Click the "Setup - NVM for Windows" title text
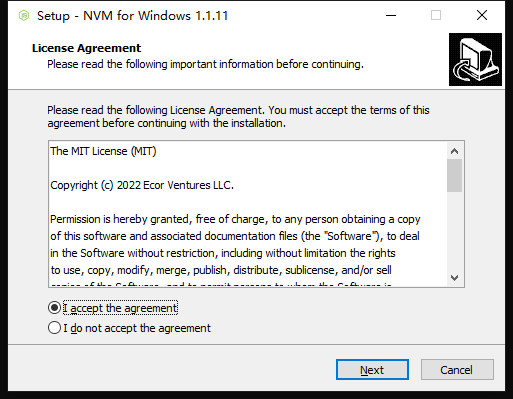This screenshot has height=399, width=513. (x=133, y=16)
